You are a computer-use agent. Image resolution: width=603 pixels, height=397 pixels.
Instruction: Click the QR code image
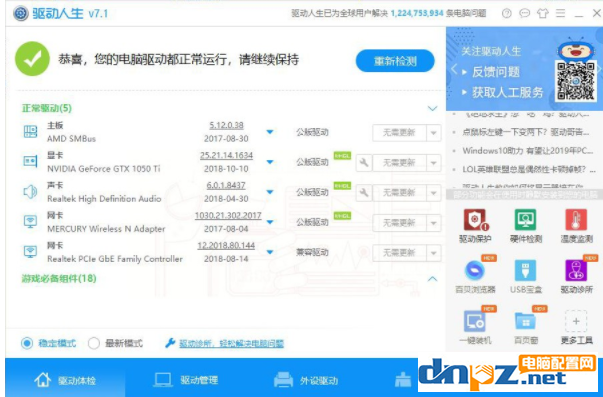click(576, 81)
